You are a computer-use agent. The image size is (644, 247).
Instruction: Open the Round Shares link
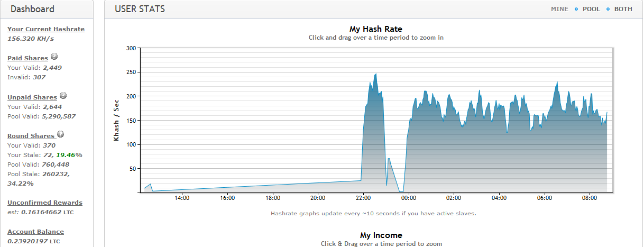pyautogui.click(x=31, y=136)
